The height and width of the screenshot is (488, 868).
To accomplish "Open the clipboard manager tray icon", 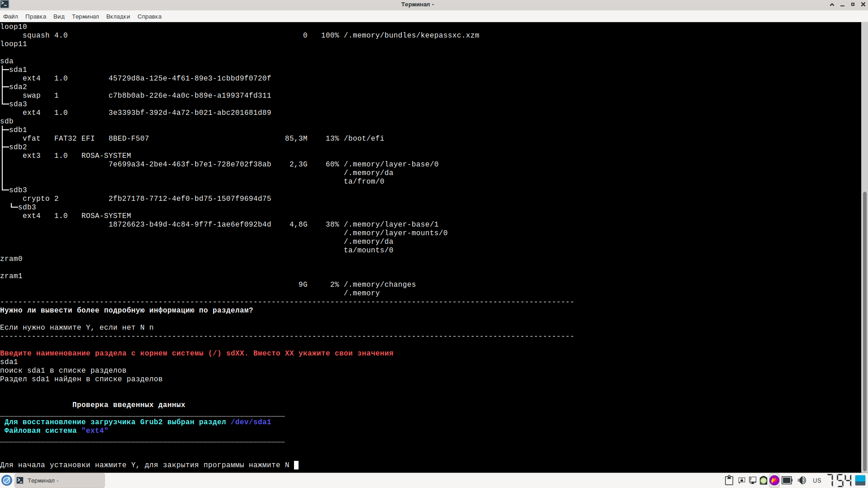I will tap(729, 480).
